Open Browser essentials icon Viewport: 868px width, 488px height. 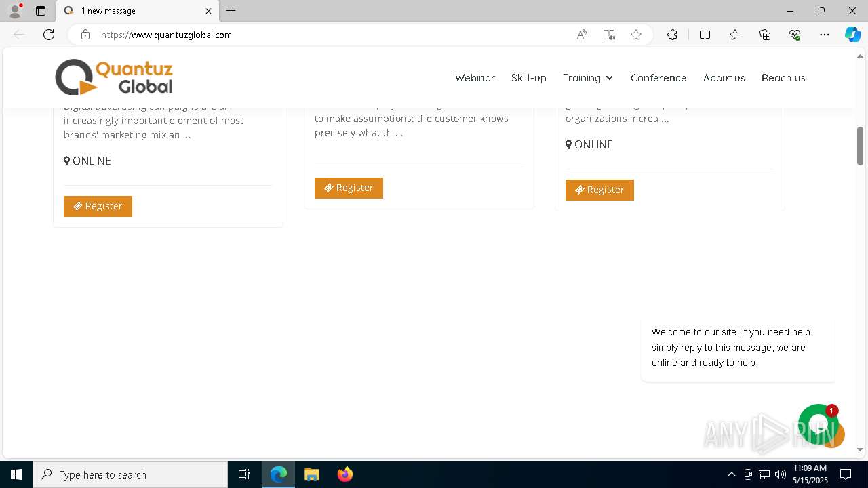tap(795, 35)
